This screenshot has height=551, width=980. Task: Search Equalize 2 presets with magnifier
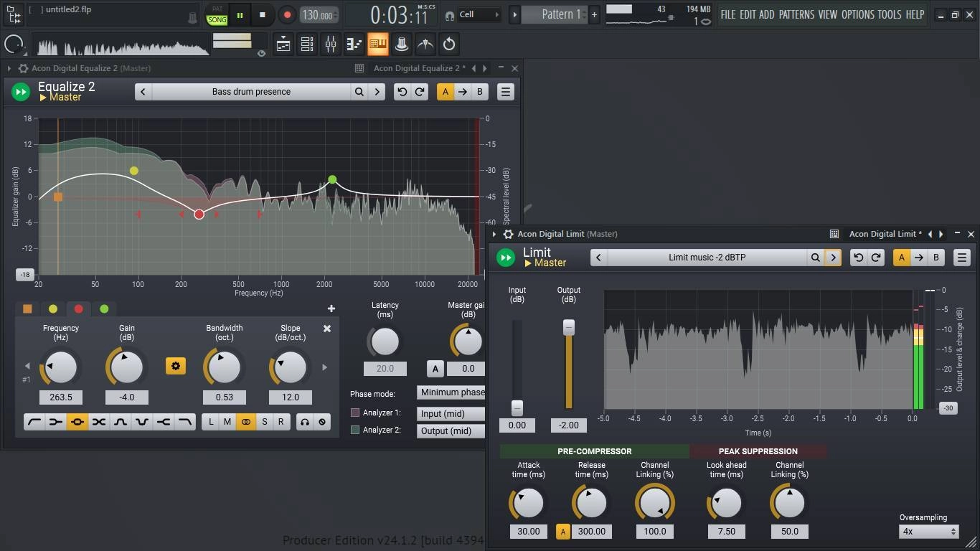359,92
